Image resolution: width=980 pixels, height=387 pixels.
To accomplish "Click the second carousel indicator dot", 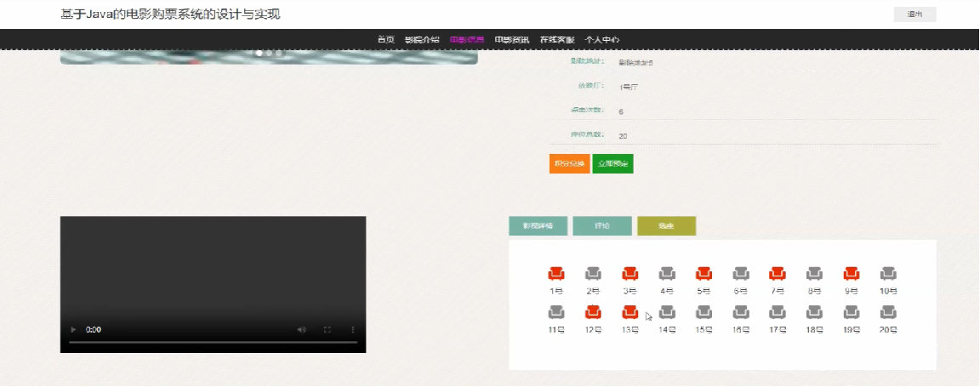I will (x=270, y=53).
